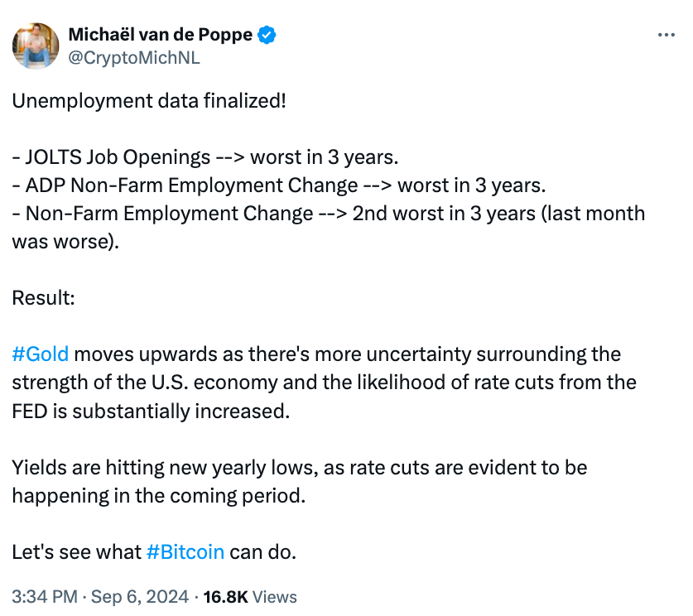The image size is (693, 616).
Task: Click the Views label
Action: point(274,596)
